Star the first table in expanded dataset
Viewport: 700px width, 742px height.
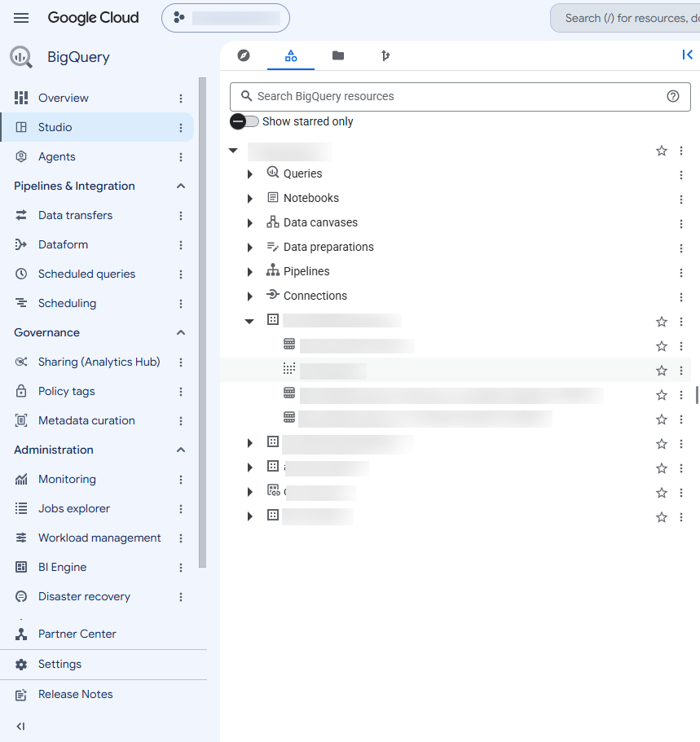662,346
